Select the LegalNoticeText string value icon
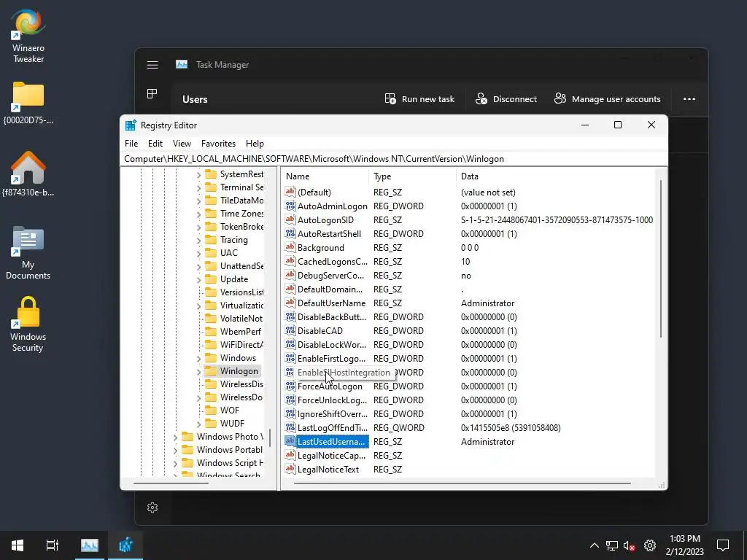 (290, 469)
